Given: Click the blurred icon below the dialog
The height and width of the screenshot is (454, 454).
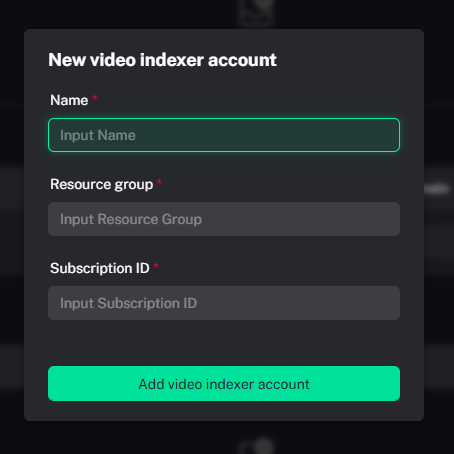Looking at the screenshot, I should click(x=257, y=446).
